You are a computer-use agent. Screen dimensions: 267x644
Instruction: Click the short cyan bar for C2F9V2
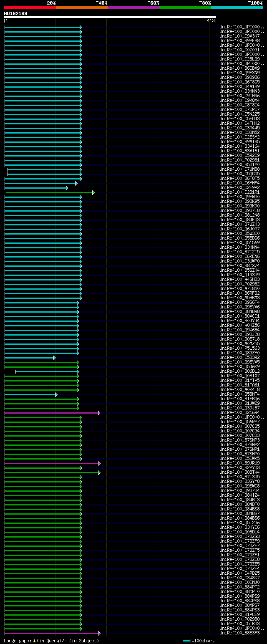36,188
